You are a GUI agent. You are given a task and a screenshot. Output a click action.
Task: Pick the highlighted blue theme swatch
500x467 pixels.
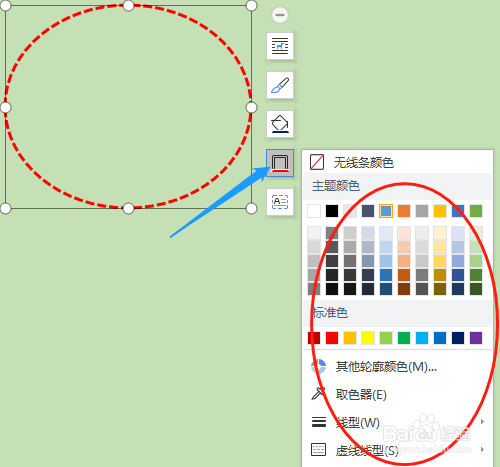[386, 211]
